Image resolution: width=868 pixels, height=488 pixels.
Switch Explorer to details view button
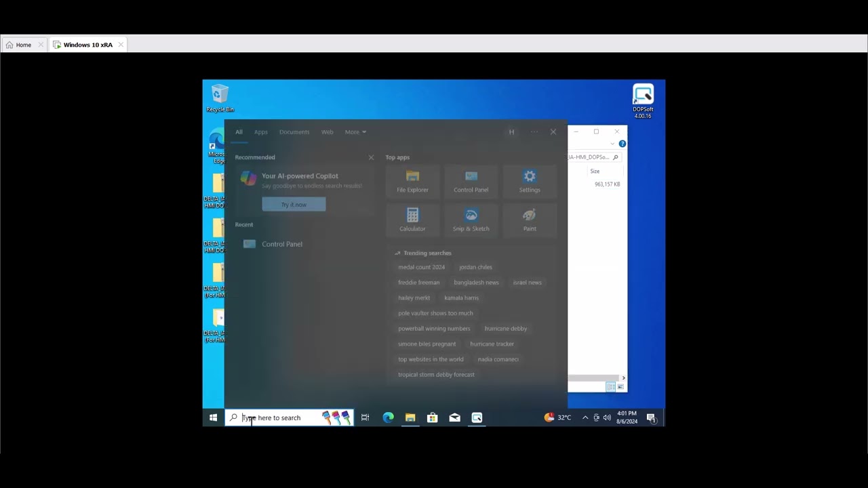[x=611, y=387]
